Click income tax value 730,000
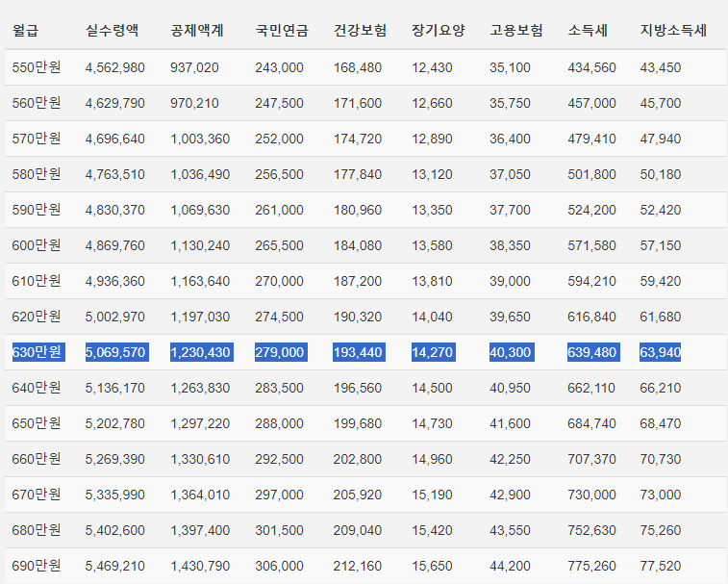Screen dimensions: 728x584 point(592,495)
